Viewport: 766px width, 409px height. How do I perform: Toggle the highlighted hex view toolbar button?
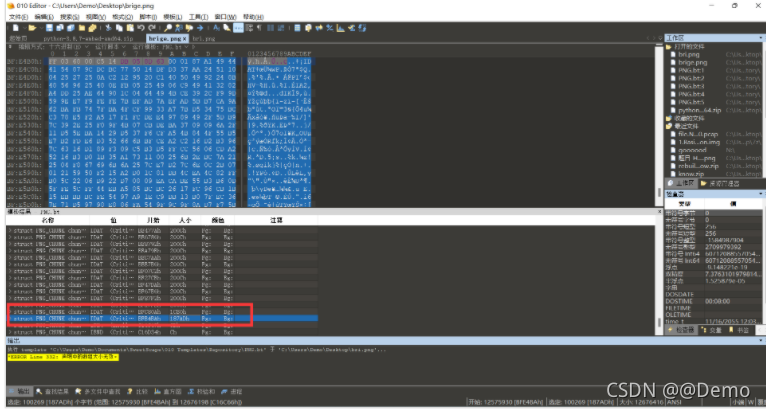(x=238, y=28)
